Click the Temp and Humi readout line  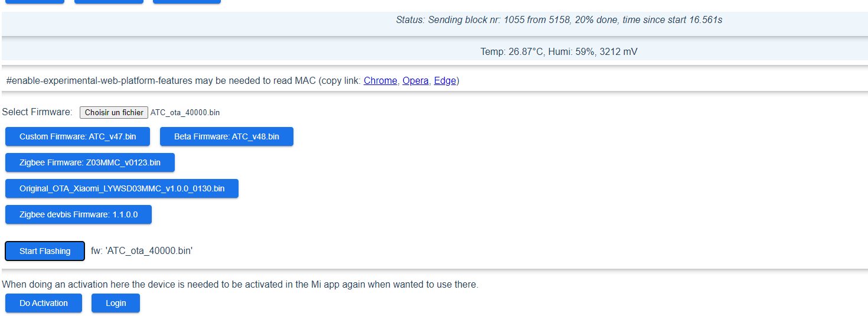559,52
